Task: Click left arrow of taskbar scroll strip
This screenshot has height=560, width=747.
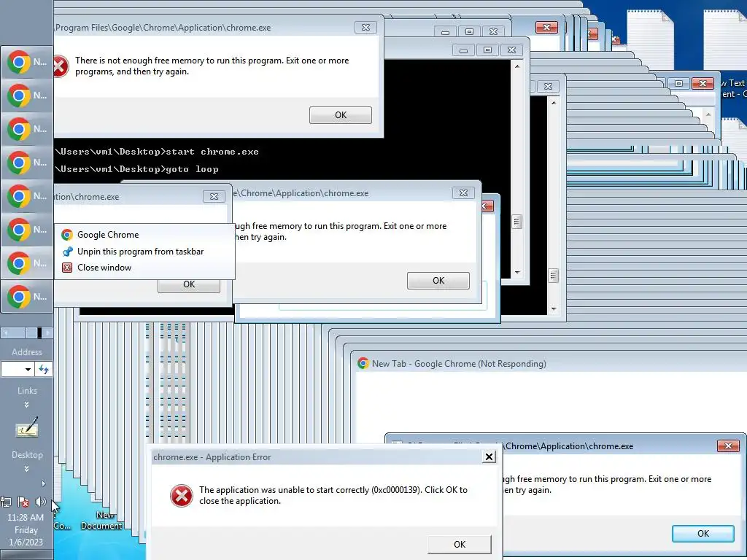Action: (6, 332)
